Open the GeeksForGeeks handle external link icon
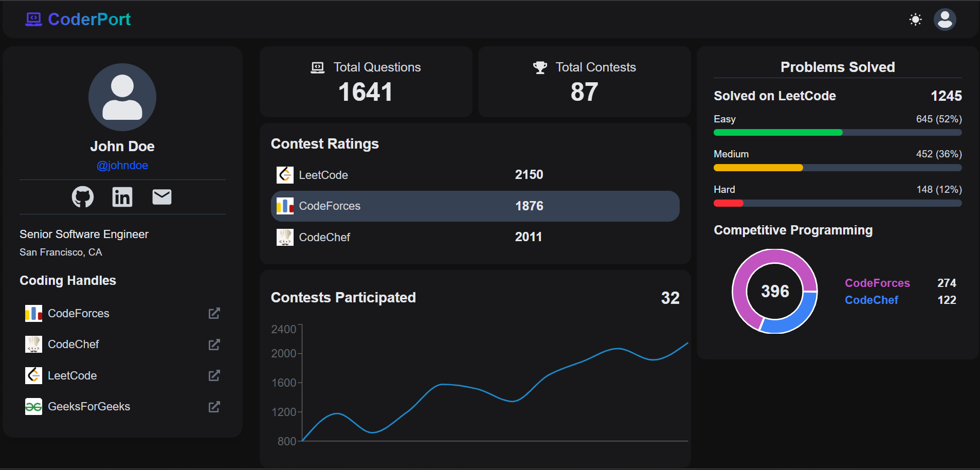The width and height of the screenshot is (980, 470). 214,407
